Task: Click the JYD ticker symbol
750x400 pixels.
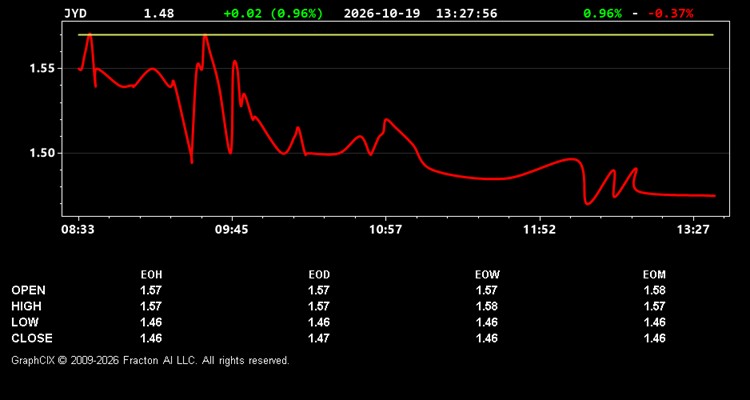Action: tap(75, 13)
